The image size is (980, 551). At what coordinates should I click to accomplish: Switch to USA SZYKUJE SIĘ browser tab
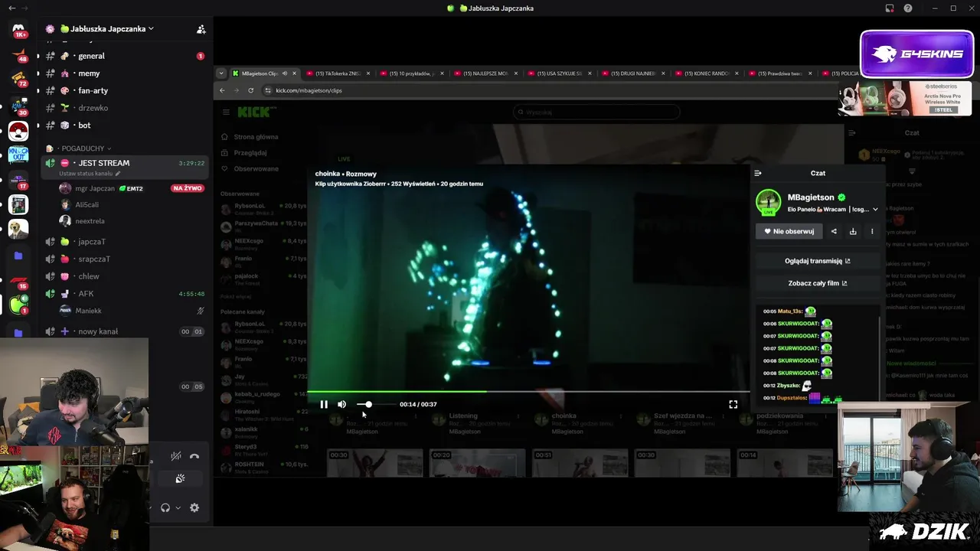click(x=559, y=73)
